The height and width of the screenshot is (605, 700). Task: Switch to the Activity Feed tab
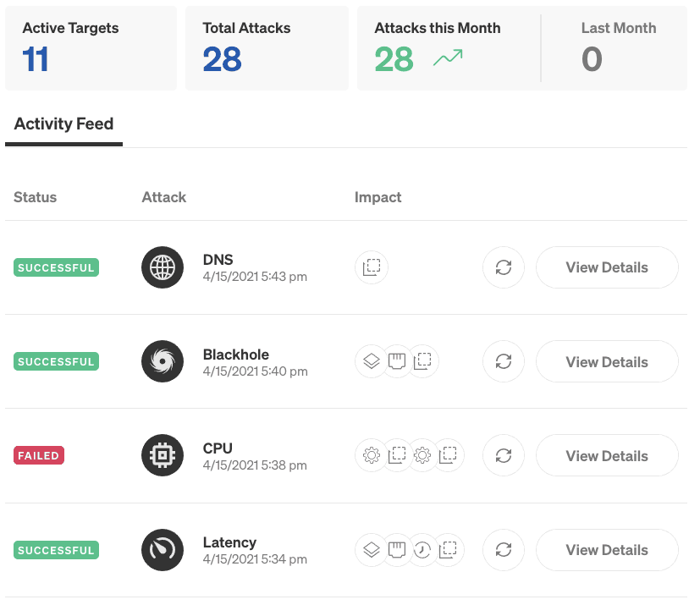63,124
